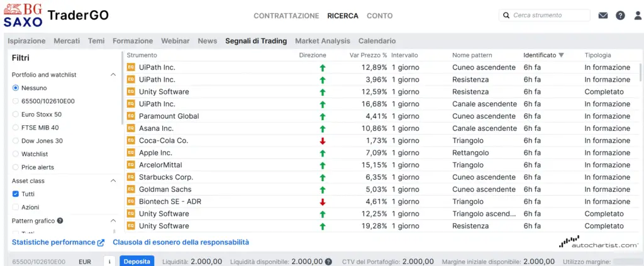Click the blue Deposita button
644x266 pixels.
tap(137, 262)
